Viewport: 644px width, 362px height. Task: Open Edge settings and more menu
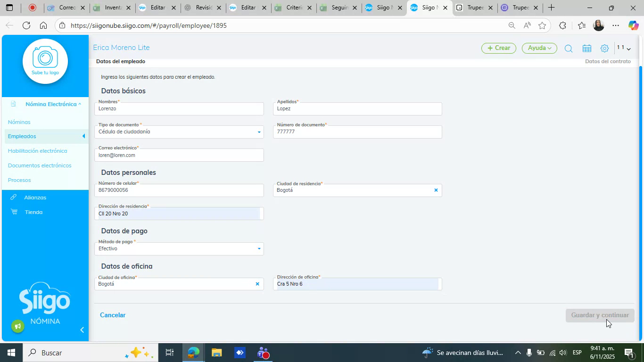coord(616,25)
